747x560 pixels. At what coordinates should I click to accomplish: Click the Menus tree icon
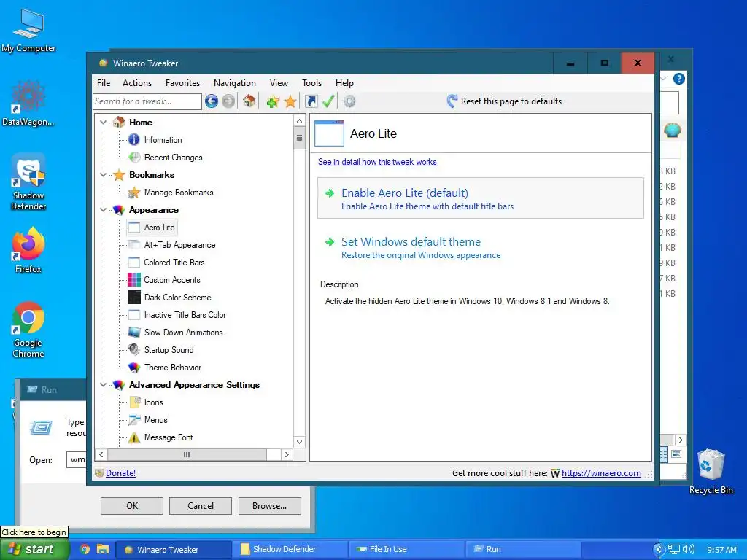pos(134,419)
